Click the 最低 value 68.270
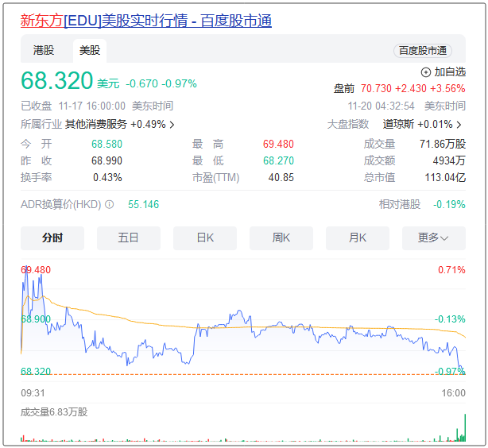The image size is (488, 448). point(278,160)
